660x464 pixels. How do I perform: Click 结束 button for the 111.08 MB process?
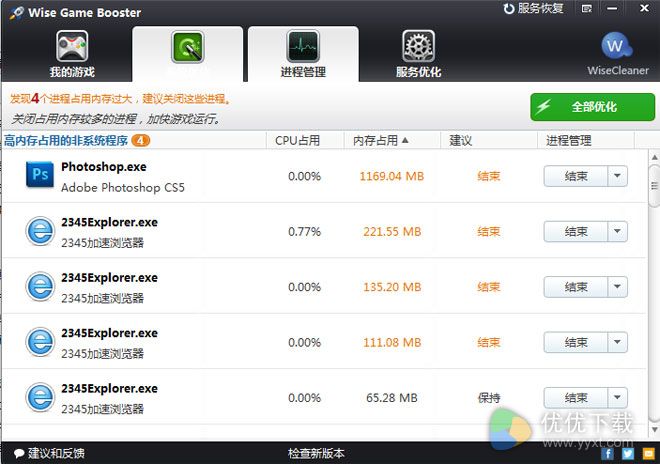[x=576, y=342]
